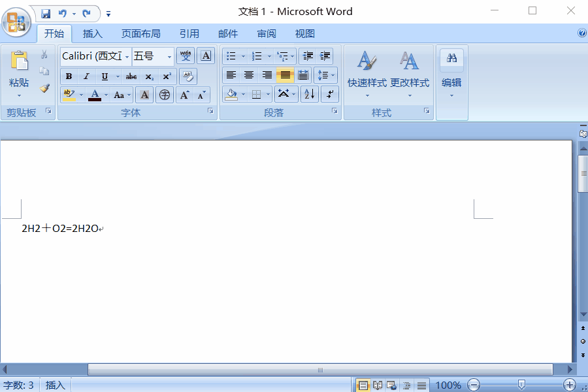
Task: Toggle underline formatting
Action: point(105,76)
